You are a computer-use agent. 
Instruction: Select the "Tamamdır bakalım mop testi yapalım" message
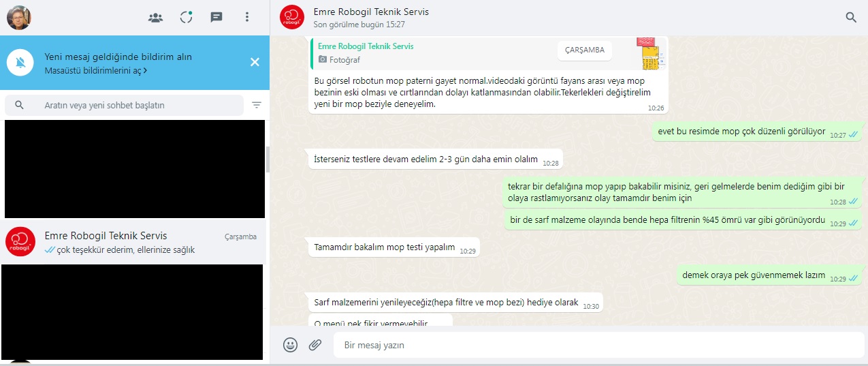394,247
